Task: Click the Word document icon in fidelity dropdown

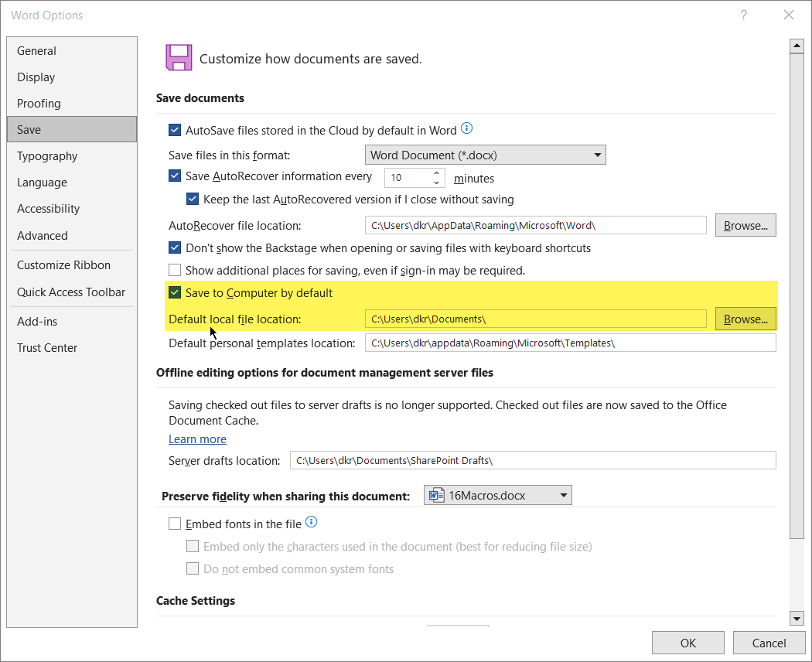Action: click(437, 495)
